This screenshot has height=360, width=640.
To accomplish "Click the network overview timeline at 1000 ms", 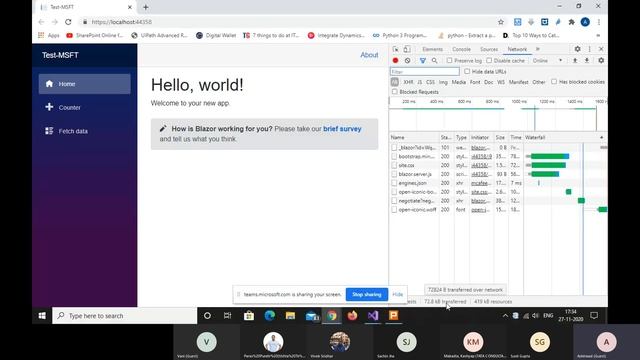I will 519,102.
